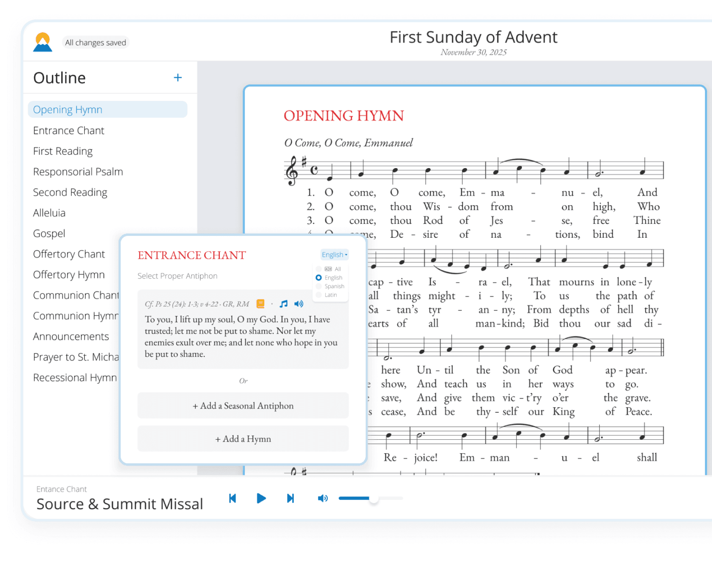
Task: Skip to previous track in player
Action: [233, 498]
